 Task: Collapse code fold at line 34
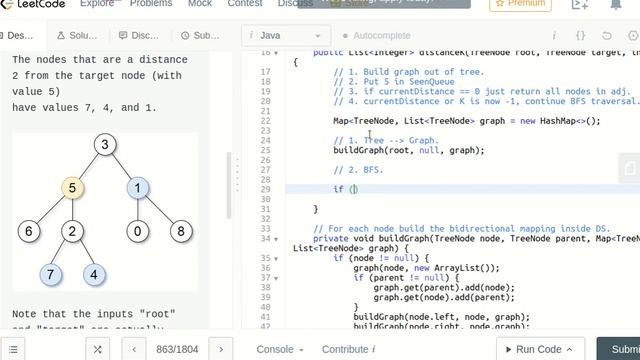click(276, 239)
